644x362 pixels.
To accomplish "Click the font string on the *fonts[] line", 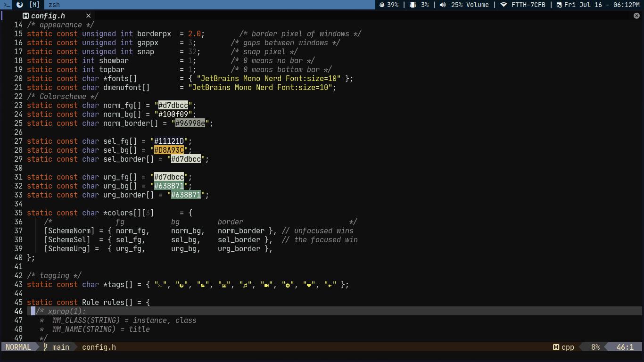I will point(269,79).
